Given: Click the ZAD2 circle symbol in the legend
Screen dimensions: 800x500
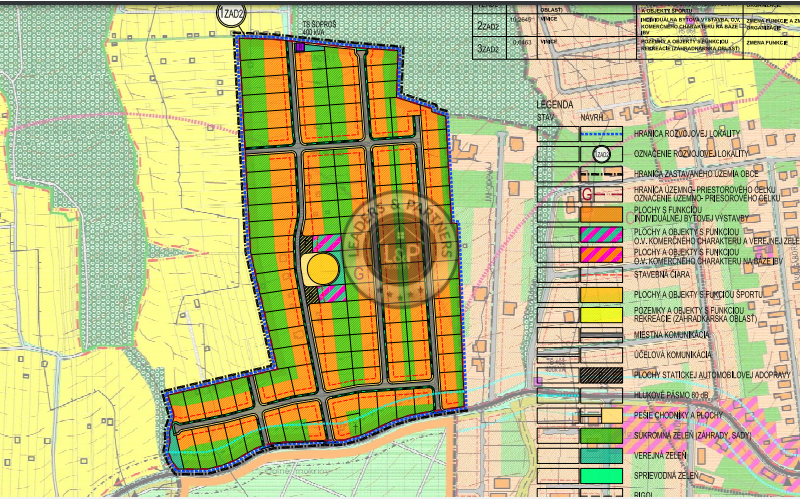Looking at the screenshot, I should tap(601, 153).
